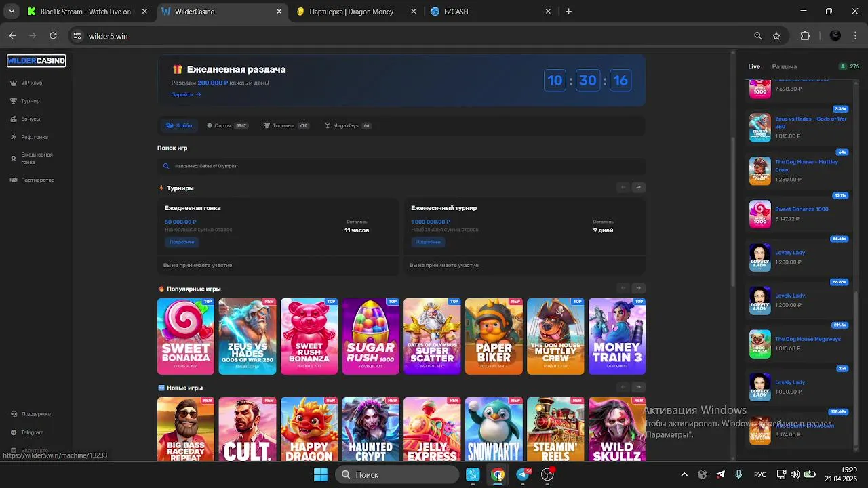This screenshot has height=488, width=868.
Task: Open the tab search dropdown arrow
Action: coord(12,12)
